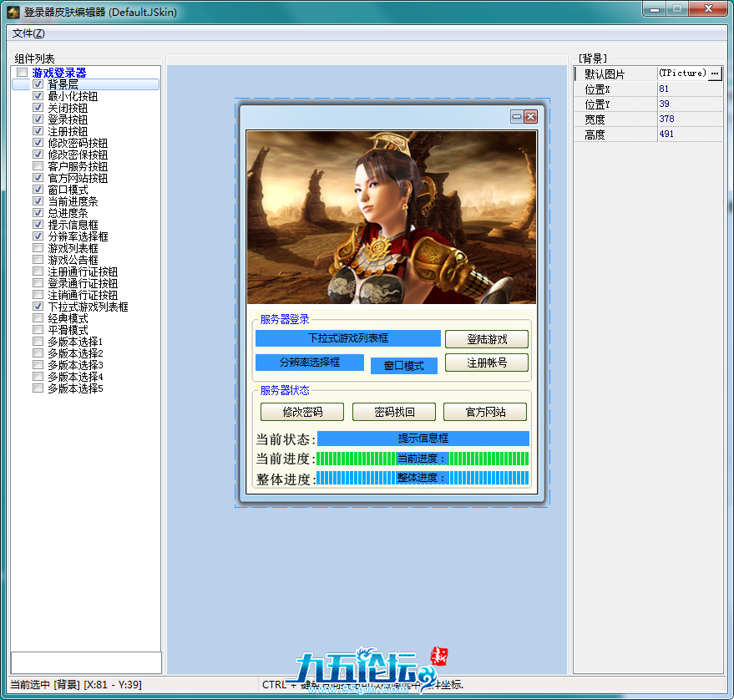Viewport: 734px width, 700px height.
Task: Click the 分辨率选择框 dropdown placeholder
Action: point(309,363)
